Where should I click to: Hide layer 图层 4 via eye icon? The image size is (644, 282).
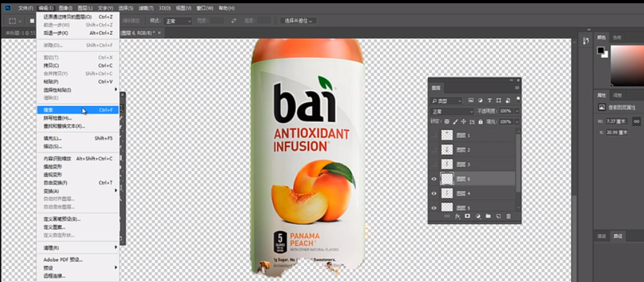coord(434,193)
